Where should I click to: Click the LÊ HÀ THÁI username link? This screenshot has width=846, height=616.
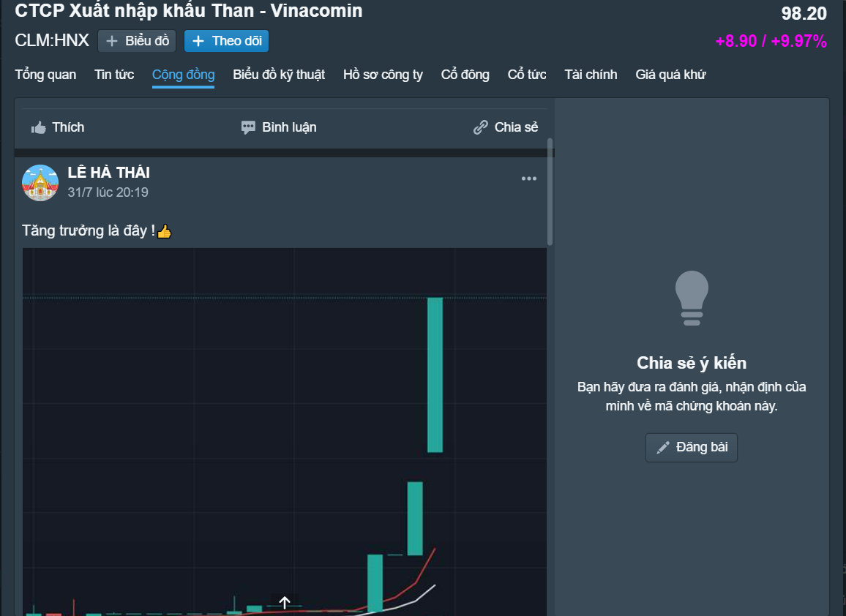108,173
